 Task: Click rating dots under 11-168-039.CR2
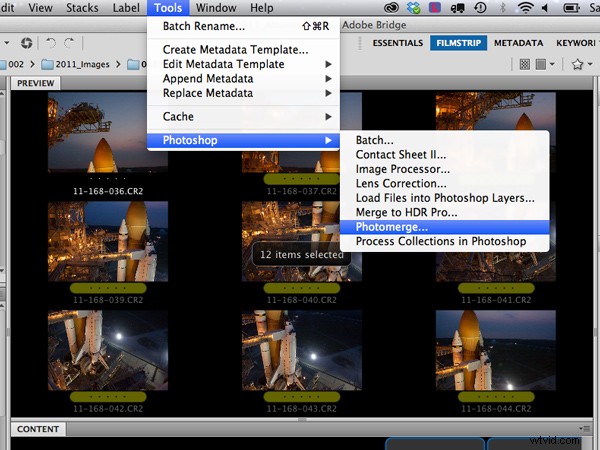coord(108,288)
